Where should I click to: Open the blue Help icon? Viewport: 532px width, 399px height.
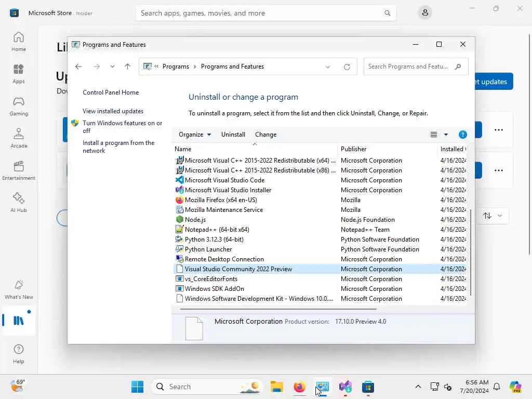point(463,135)
